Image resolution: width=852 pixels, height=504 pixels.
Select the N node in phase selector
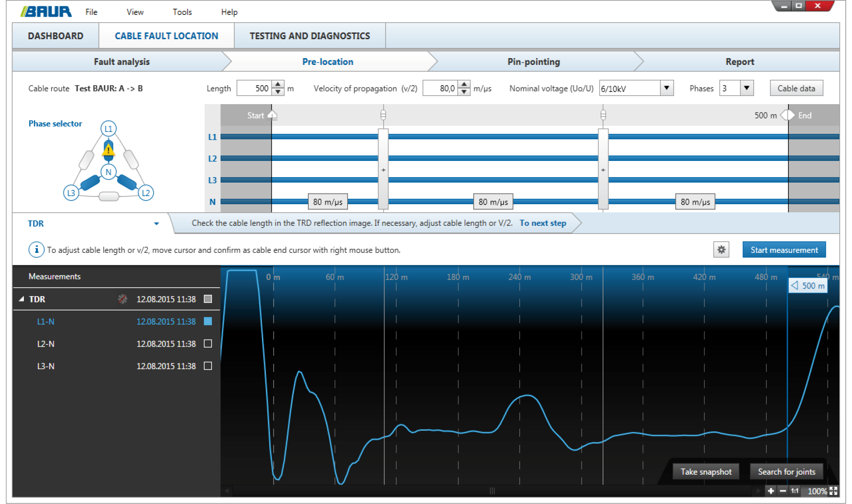(x=108, y=172)
